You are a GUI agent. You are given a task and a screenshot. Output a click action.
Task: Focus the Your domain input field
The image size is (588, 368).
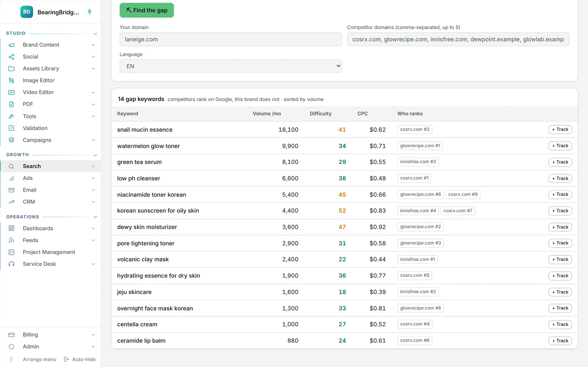(x=231, y=39)
